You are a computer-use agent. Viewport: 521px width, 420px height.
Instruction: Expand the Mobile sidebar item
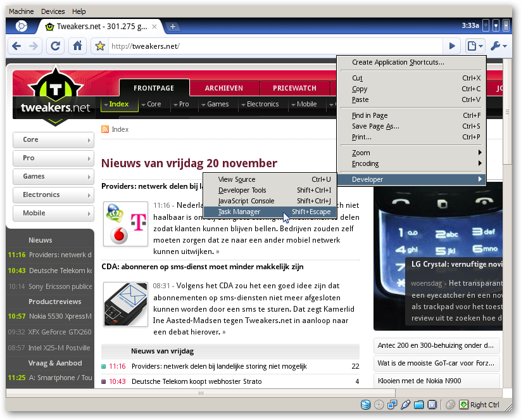(x=54, y=213)
